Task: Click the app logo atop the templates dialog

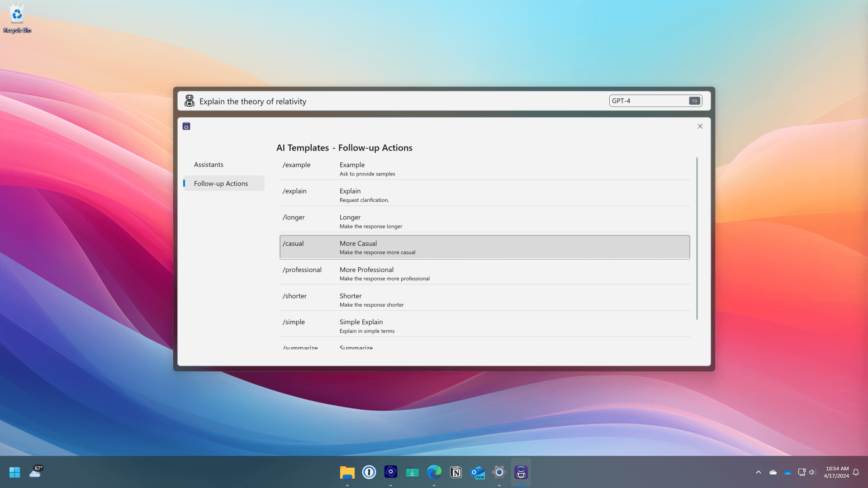Action: [x=187, y=126]
